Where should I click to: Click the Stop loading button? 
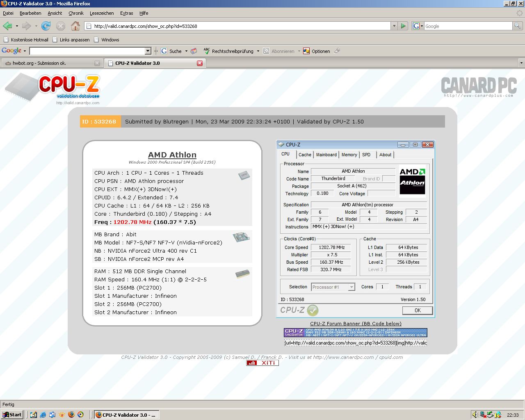(61, 26)
